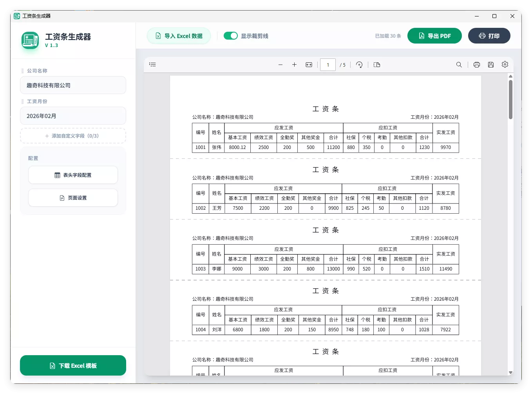Screen dimensions: 532x394
Task: Save the previewed PDF document
Action: pos(491,64)
